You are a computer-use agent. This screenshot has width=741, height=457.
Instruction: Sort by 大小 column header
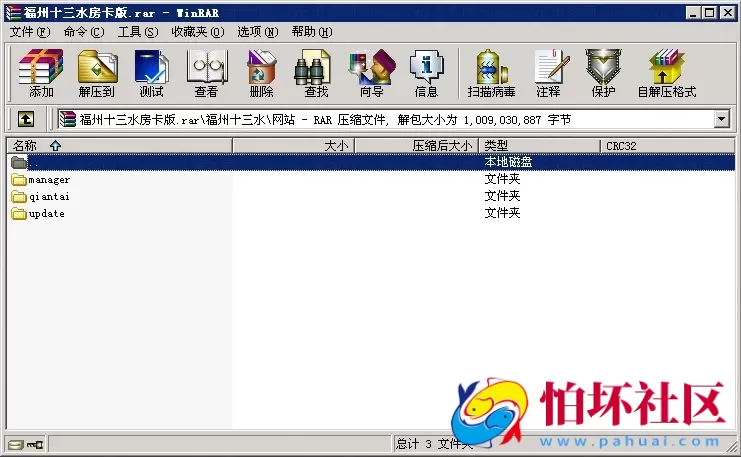293,146
